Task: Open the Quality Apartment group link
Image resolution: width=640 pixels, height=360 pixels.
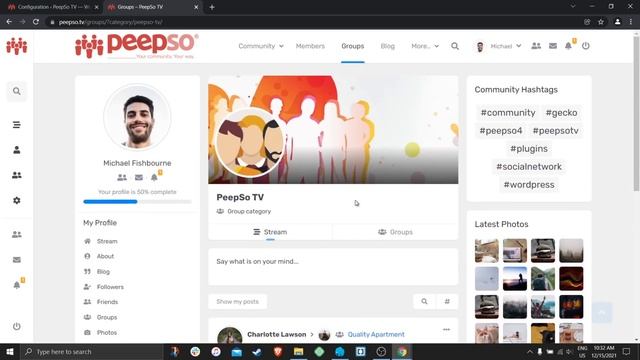Action: click(x=376, y=334)
